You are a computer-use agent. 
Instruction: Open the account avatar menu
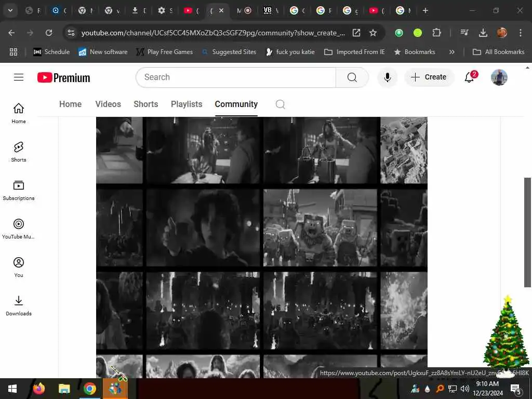[499, 77]
